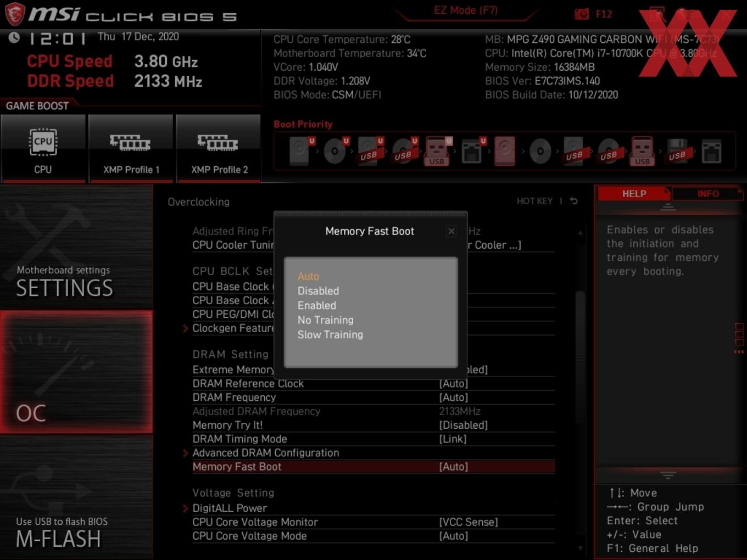The image size is (747, 560).
Task: Click the help panel top collapse handle
Action: (x=668, y=207)
